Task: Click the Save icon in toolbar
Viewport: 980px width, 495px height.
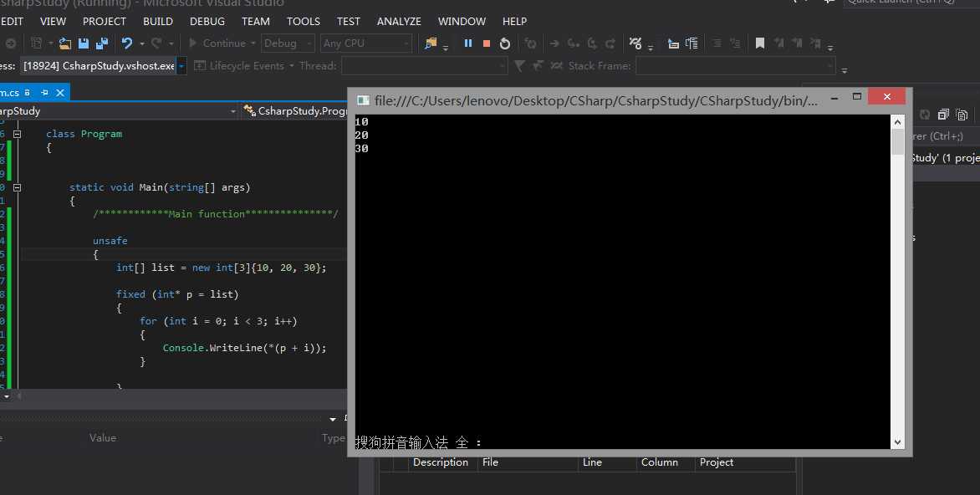Action: pos(83,43)
